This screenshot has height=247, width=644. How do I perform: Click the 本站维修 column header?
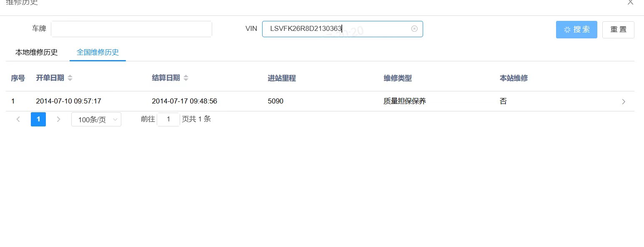pos(514,78)
